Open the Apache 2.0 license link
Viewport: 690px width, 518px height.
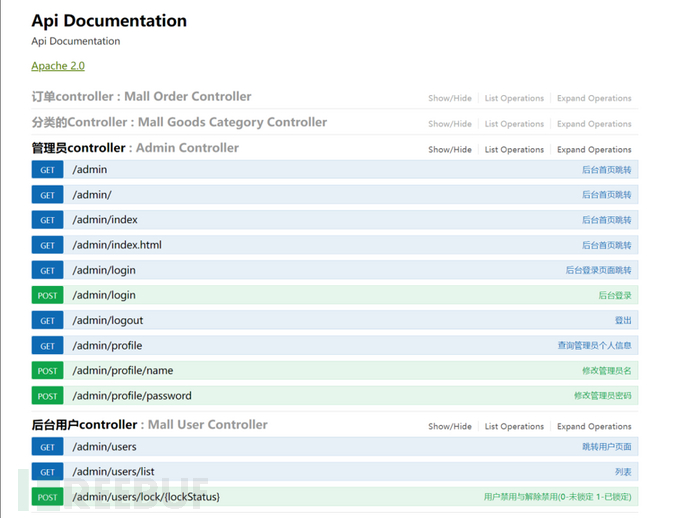click(58, 66)
